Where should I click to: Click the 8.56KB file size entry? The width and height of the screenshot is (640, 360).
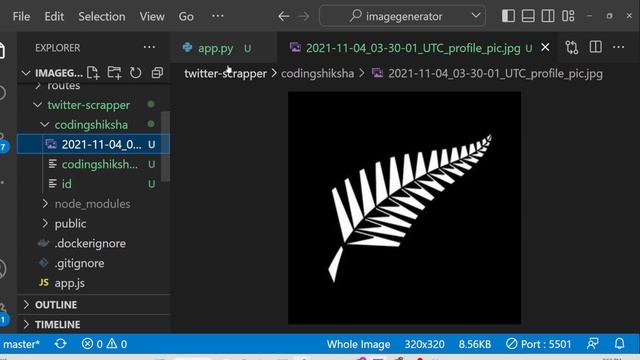475,344
